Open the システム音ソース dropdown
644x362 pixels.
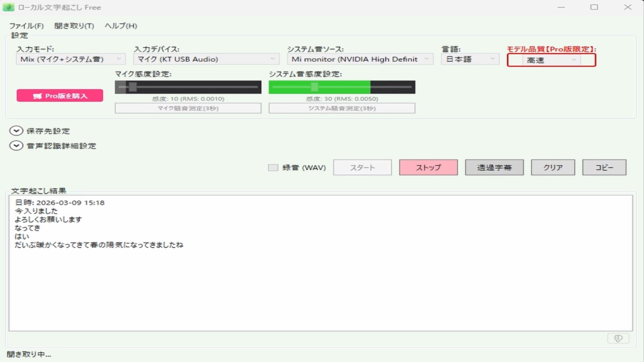[360, 59]
